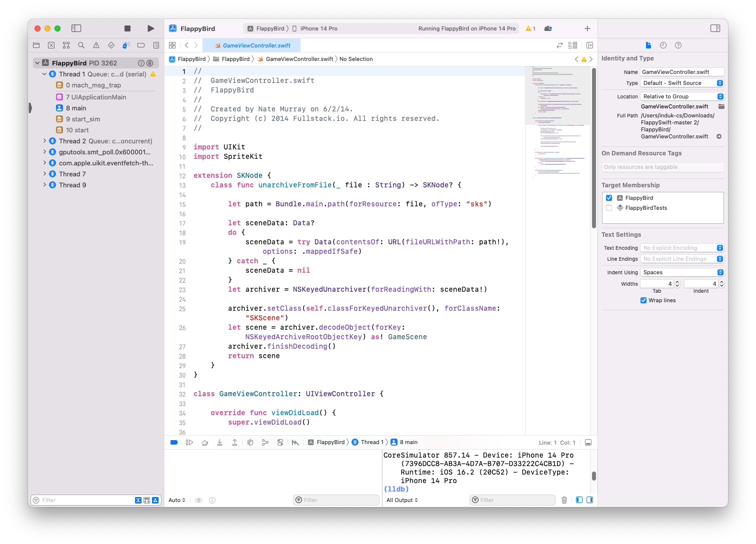Screen dimensions: 756x544
Task: Open the cloud status icon in toolbar
Action: click(x=548, y=28)
